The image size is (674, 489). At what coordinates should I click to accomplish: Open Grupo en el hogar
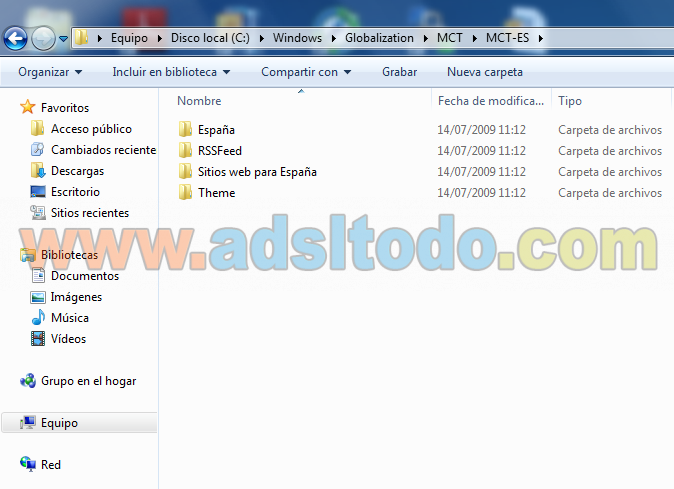coord(88,381)
